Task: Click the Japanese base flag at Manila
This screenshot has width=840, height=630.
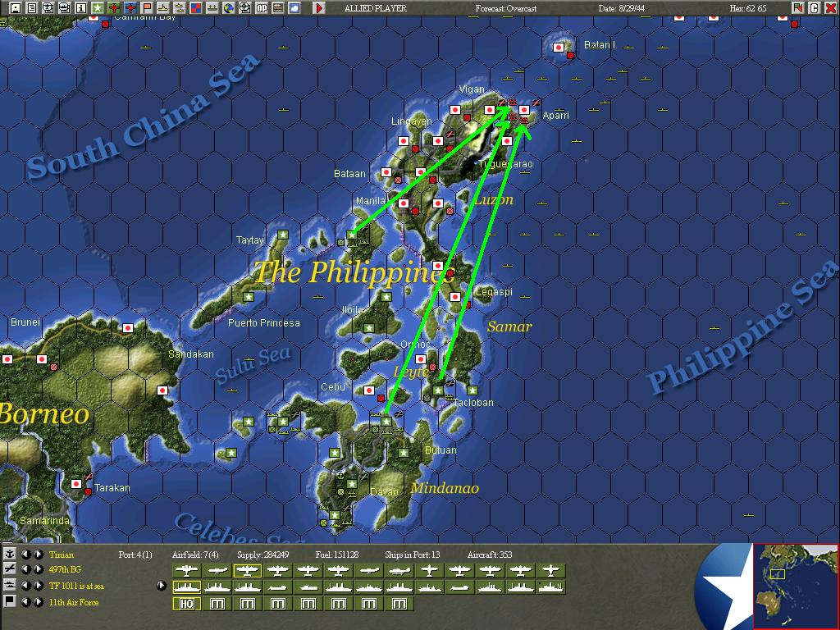Action: [x=404, y=203]
